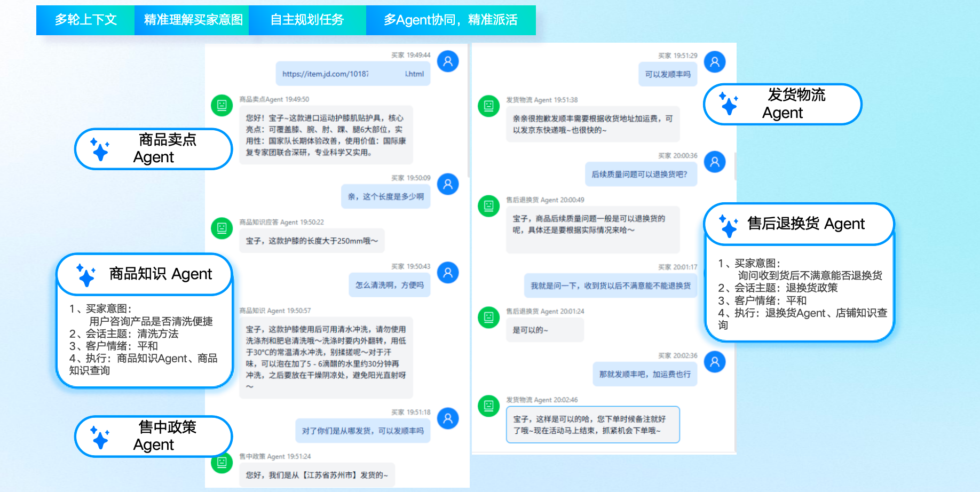Select the 多轮上下文 tab
Screen dimensions: 980x492
(85, 19)
